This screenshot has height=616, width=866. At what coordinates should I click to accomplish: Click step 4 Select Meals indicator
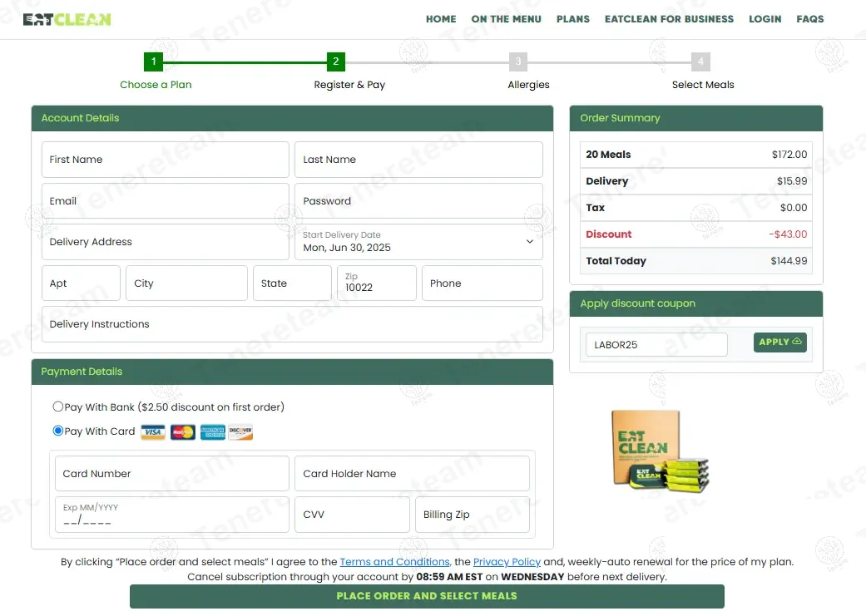(x=700, y=62)
